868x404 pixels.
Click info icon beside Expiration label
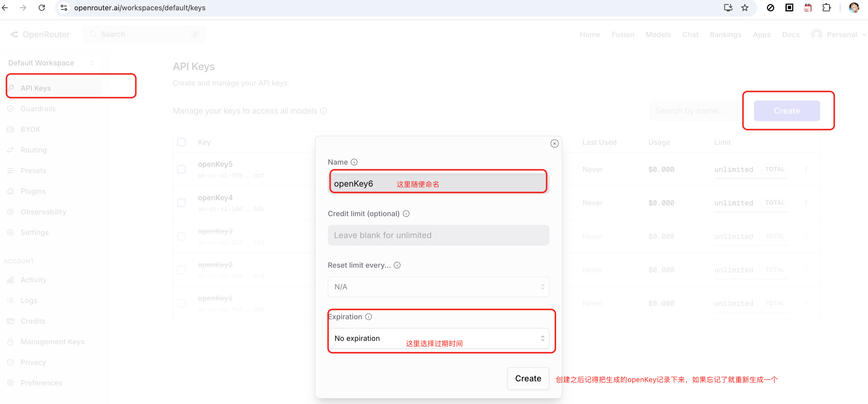(x=368, y=317)
